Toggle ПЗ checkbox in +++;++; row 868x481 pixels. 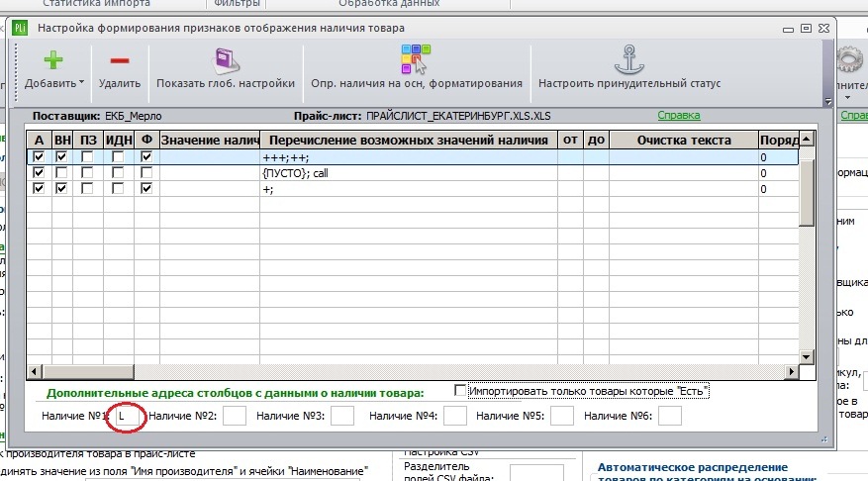pyautogui.click(x=87, y=156)
